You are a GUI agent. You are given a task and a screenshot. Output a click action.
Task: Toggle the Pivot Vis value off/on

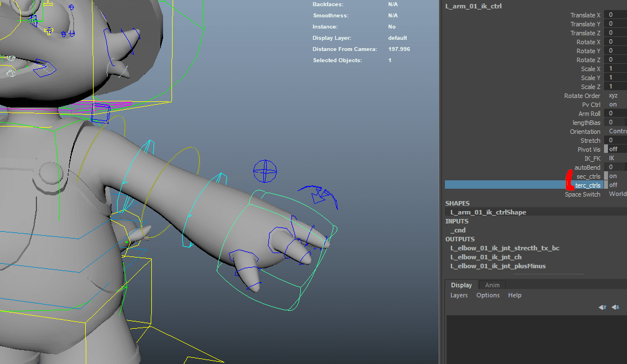[615, 149]
